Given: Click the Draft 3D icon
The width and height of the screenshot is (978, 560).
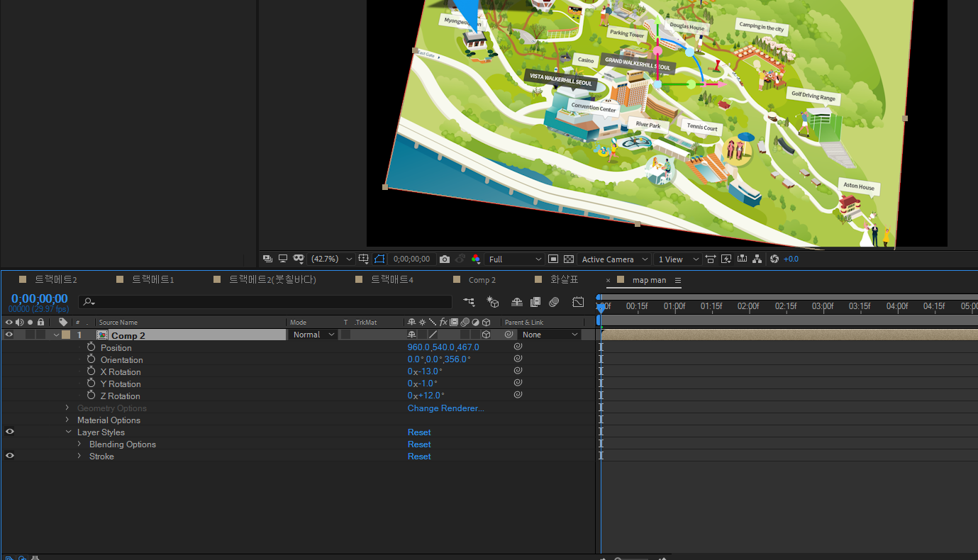Looking at the screenshot, I should pos(493,302).
